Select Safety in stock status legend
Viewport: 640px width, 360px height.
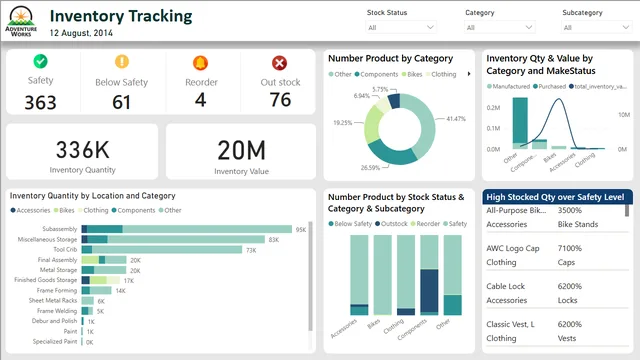(x=455, y=224)
